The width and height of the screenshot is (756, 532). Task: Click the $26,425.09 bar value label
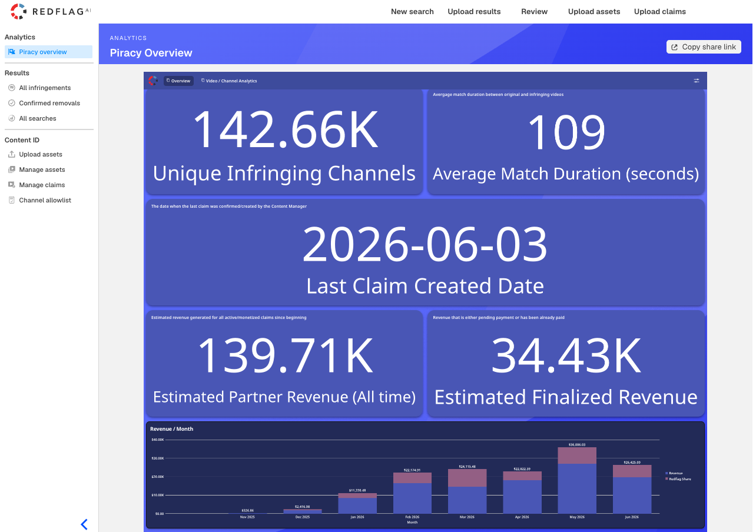(632, 462)
